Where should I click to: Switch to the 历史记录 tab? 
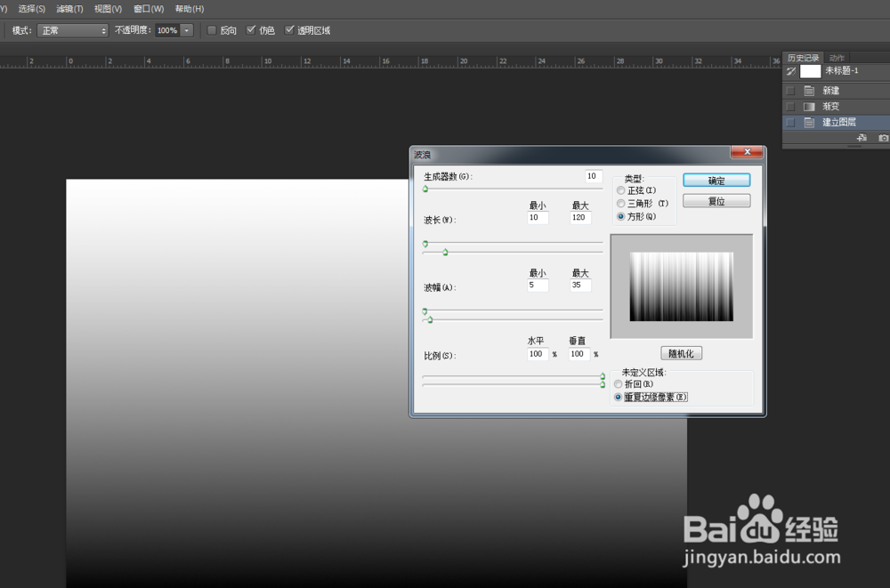(803, 57)
